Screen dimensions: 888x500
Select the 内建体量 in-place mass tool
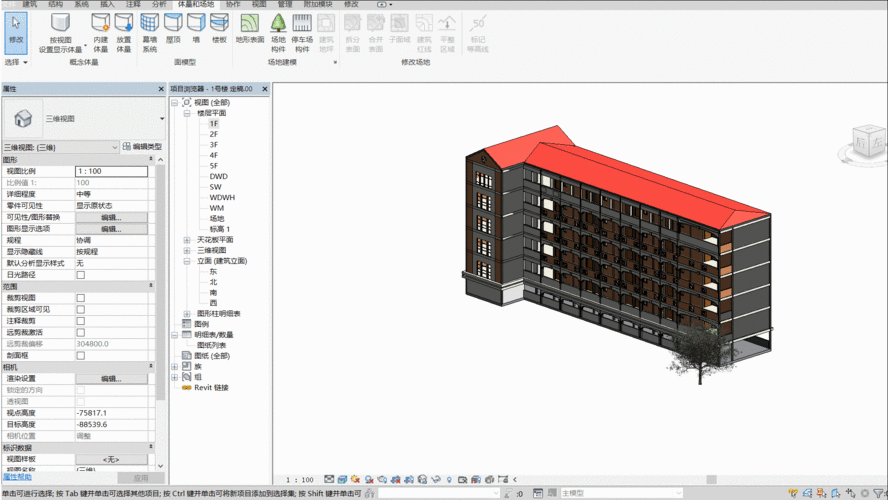tap(100, 33)
